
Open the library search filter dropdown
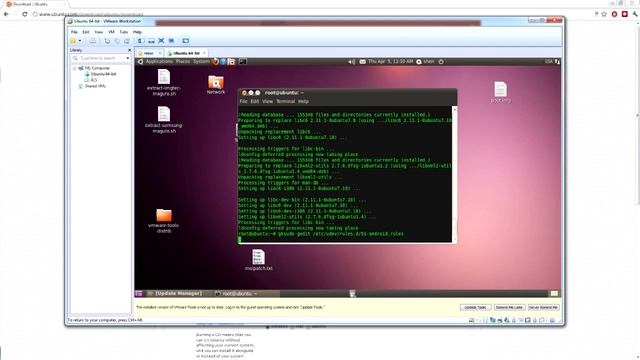[x=128, y=58]
